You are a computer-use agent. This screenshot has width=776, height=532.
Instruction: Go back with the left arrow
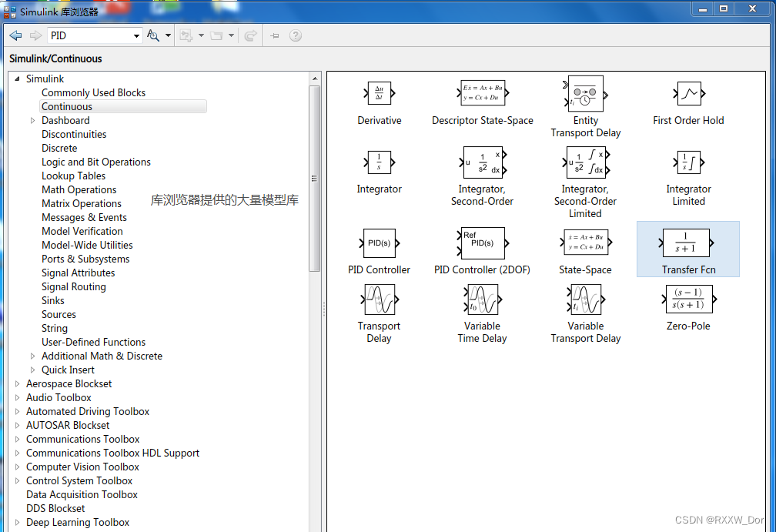16,35
